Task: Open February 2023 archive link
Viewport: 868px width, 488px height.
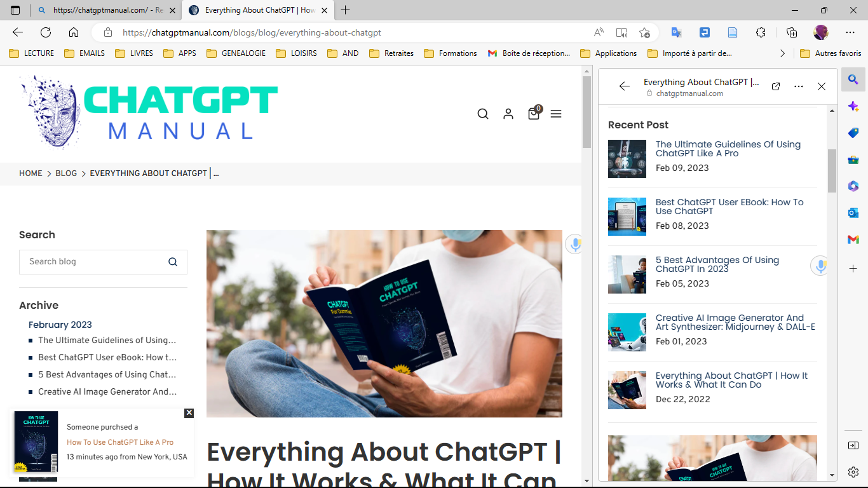Action: [60, 325]
